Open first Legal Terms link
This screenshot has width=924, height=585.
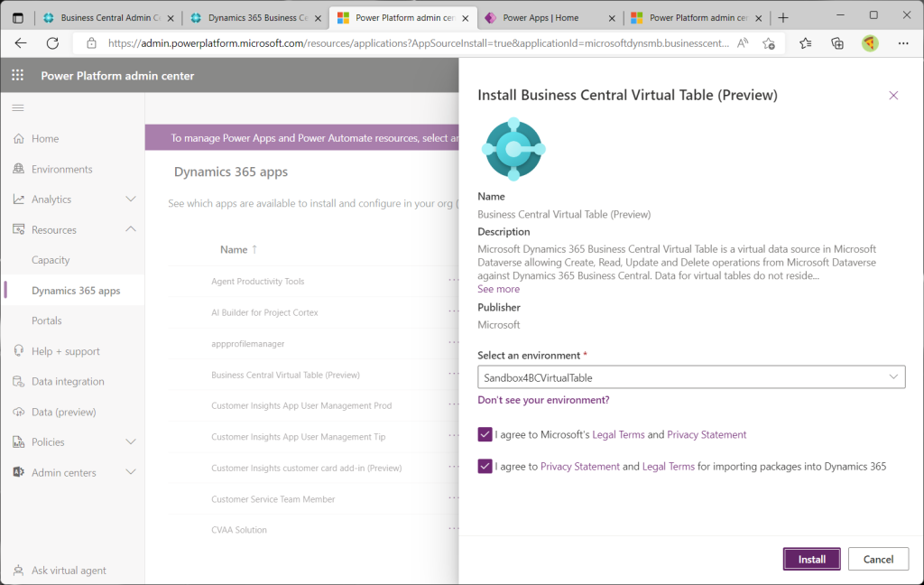point(618,434)
